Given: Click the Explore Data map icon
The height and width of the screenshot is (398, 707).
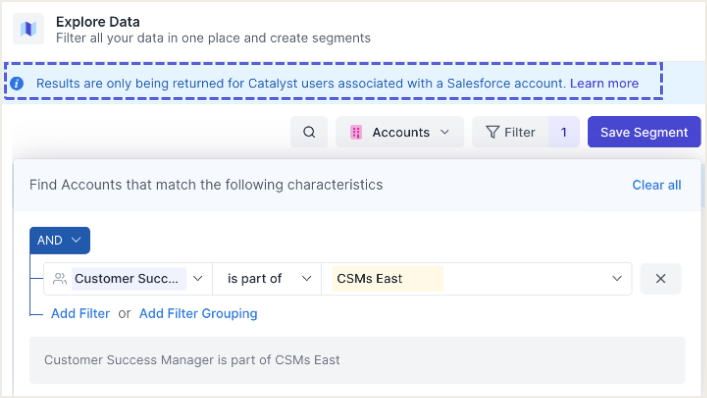Looking at the screenshot, I should pyautogui.click(x=28, y=29).
